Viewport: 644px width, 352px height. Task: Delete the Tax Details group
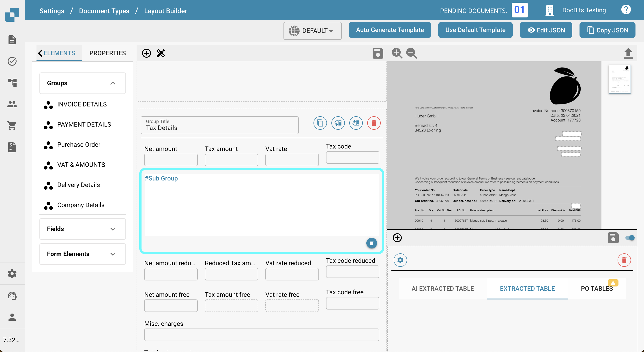[374, 123]
